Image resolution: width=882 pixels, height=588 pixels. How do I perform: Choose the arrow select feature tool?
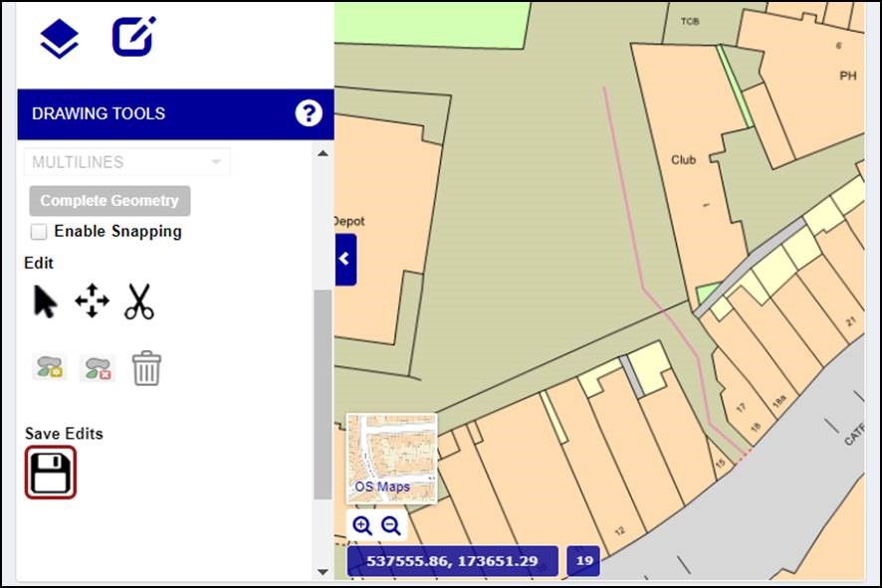pos(45,301)
